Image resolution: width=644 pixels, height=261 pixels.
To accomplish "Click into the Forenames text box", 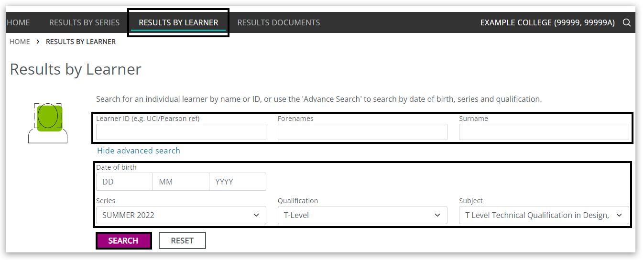I will coord(362,132).
